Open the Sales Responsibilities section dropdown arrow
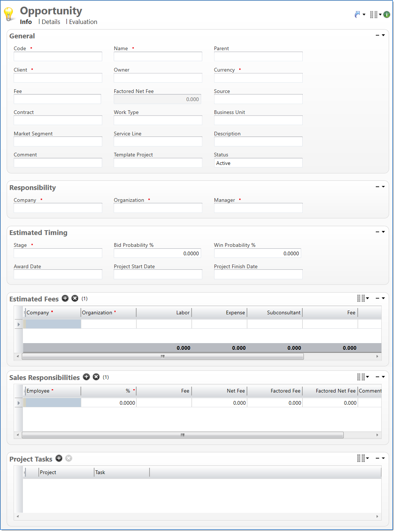This screenshot has width=395, height=532. click(384, 377)
